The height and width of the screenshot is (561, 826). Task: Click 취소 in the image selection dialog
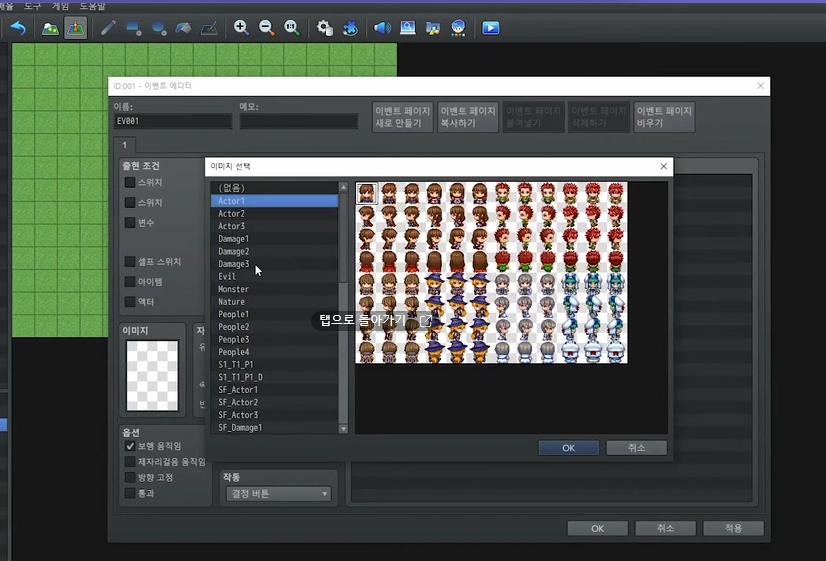tap(636, 448)
